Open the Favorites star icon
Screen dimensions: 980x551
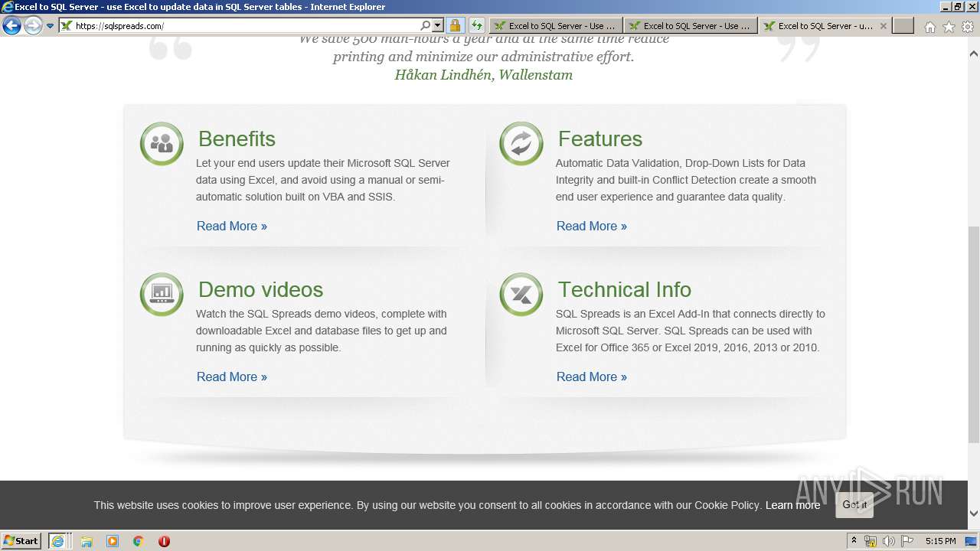949,27
